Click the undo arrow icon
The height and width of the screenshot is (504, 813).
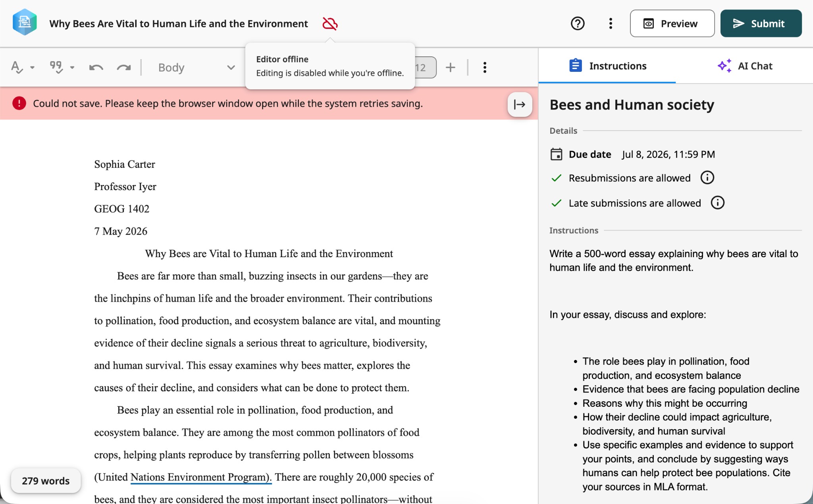point(96,67)
